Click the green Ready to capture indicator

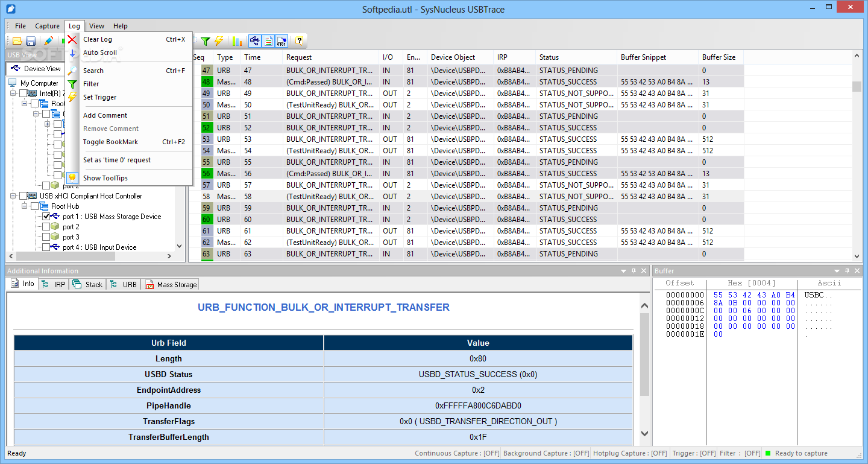(768, 453)
